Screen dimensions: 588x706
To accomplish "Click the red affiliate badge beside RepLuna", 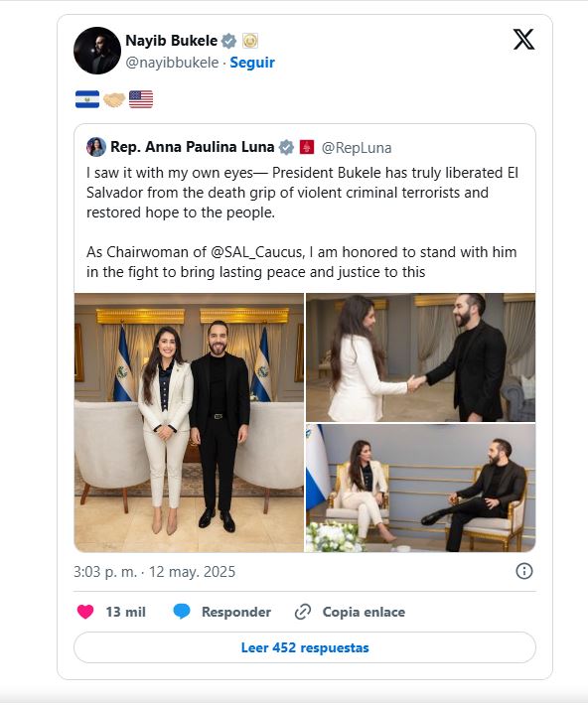I will [x=307, y=147].
